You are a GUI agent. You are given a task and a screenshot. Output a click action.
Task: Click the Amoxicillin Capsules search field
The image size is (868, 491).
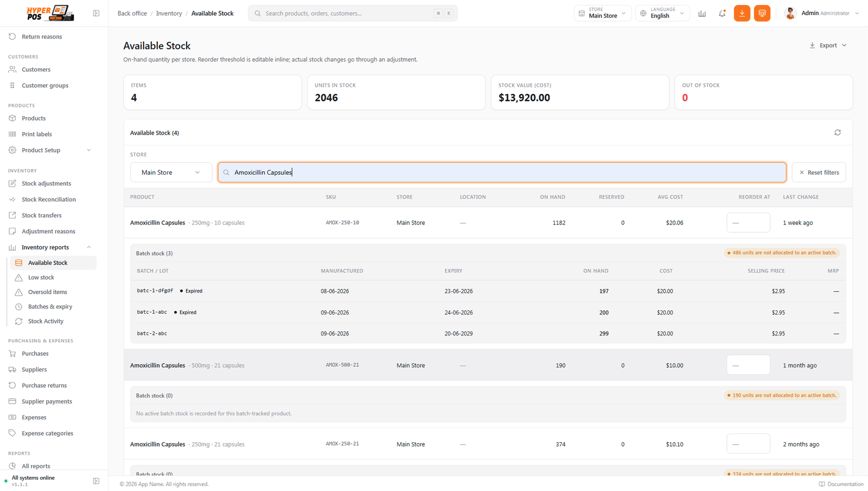502,173
